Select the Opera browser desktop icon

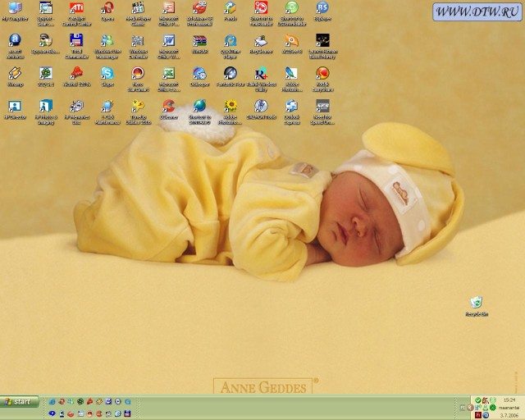pos(107,11)
